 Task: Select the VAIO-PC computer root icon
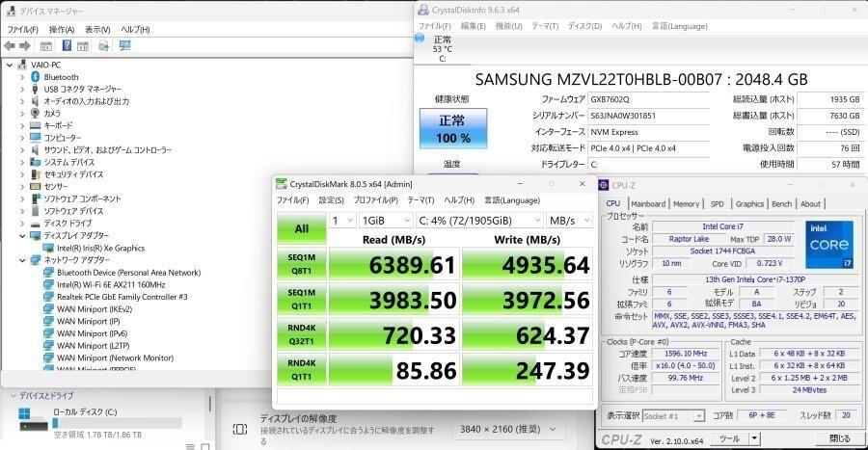tap(22, 65)
